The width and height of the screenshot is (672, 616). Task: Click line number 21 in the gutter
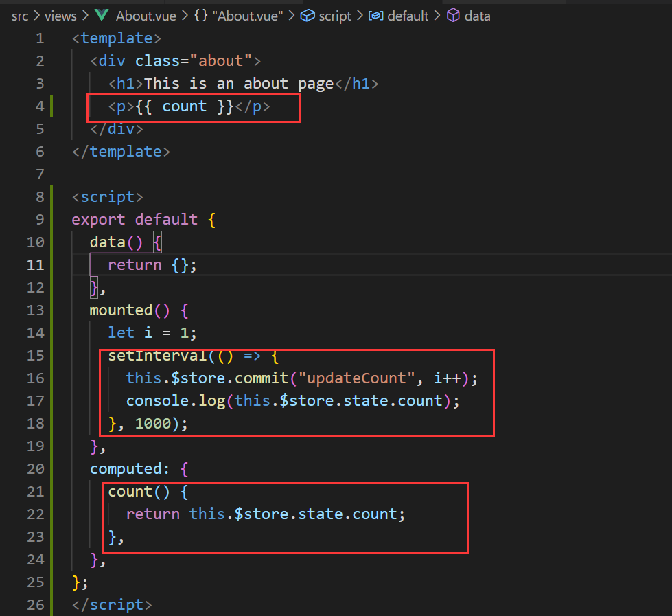36,491
